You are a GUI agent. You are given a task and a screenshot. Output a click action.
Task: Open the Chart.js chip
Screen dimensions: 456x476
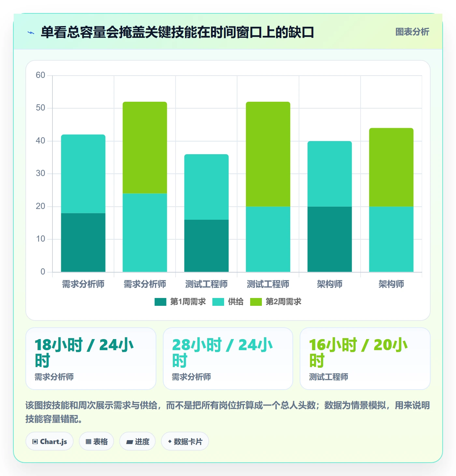tap(50, 441)
